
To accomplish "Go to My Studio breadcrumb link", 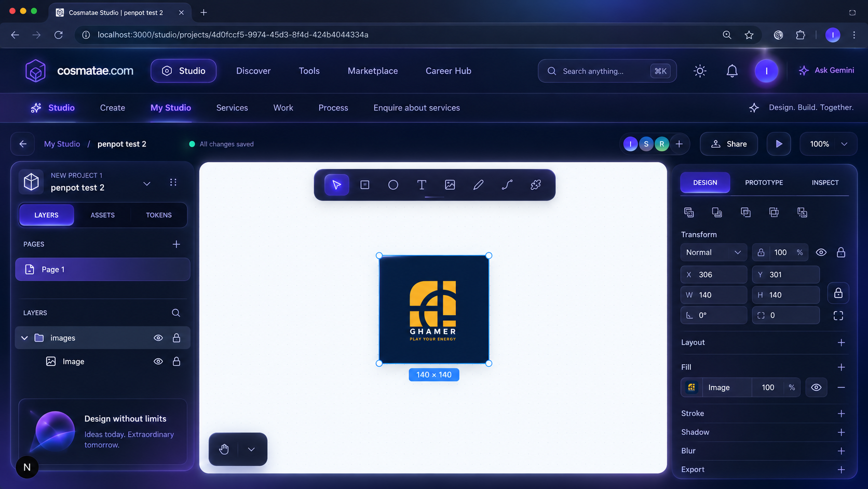I will click(62, 144).
